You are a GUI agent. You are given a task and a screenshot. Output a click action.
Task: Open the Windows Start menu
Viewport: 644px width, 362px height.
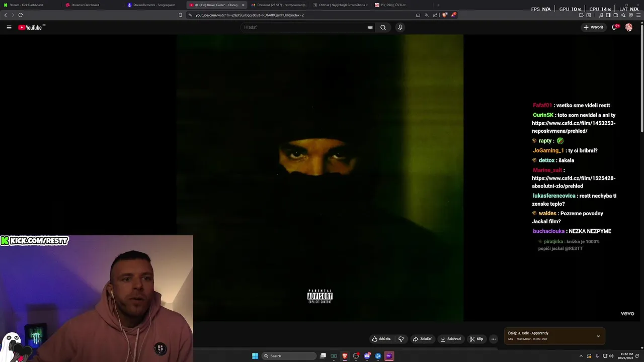[255, 356]
